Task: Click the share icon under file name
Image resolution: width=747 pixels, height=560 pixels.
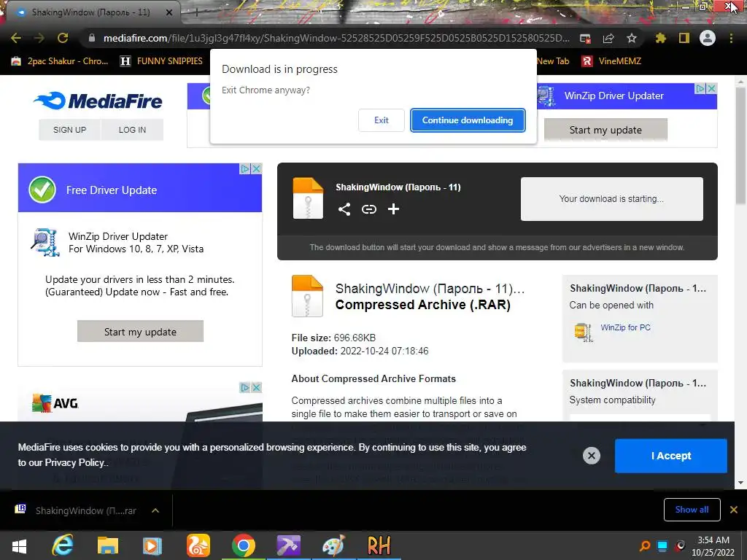Action: pos(344,209)
